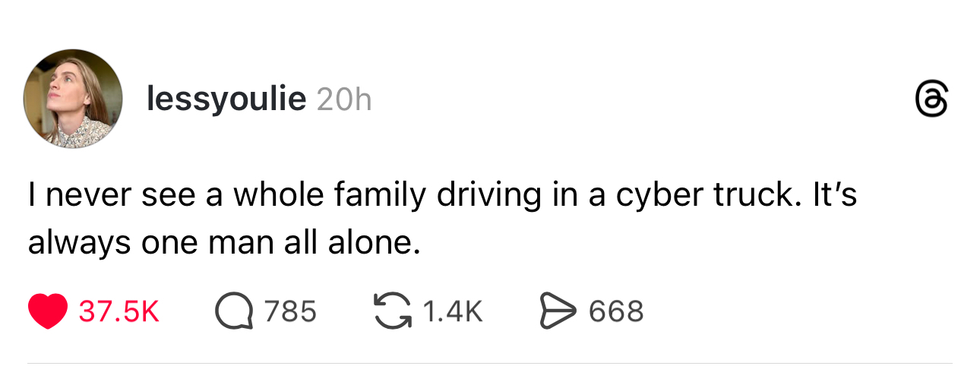Image resolution: width=980 pixels, height=366 pixels.
Task: Share the post via paper plane icon
Action: pyautogui.click(x=558, y=312)
